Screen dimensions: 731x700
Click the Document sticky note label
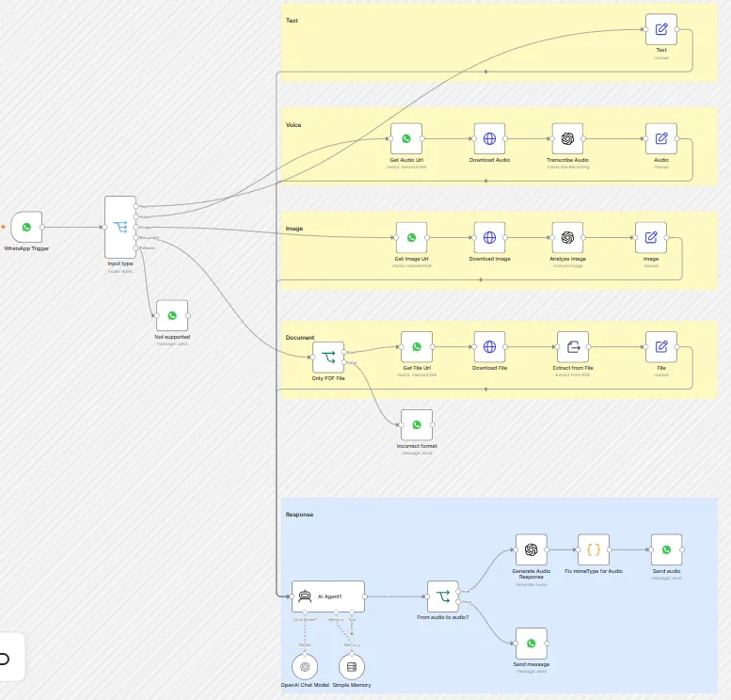300,337
